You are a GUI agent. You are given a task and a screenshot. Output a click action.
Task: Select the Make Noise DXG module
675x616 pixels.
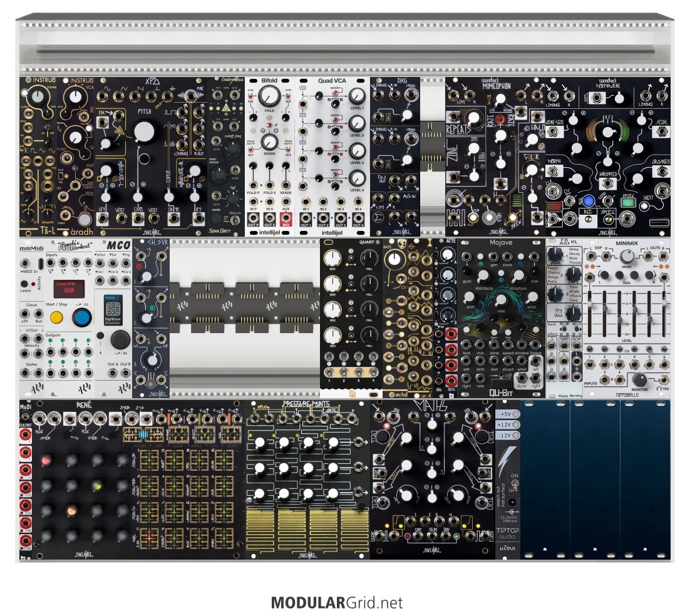395,157
